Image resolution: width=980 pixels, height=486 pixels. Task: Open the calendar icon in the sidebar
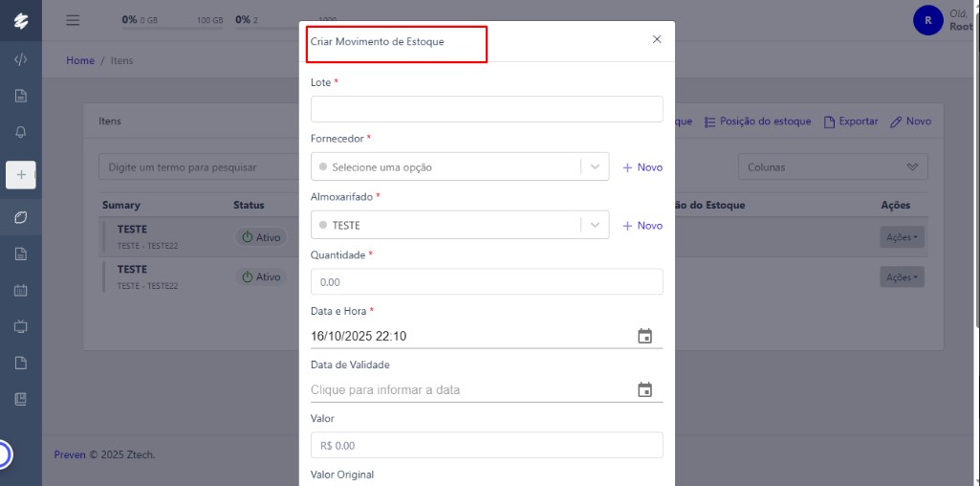(21, 290)
